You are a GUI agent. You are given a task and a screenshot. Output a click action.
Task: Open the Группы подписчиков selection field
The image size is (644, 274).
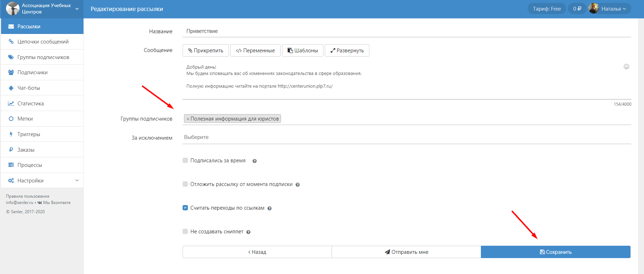coord(407,119)
